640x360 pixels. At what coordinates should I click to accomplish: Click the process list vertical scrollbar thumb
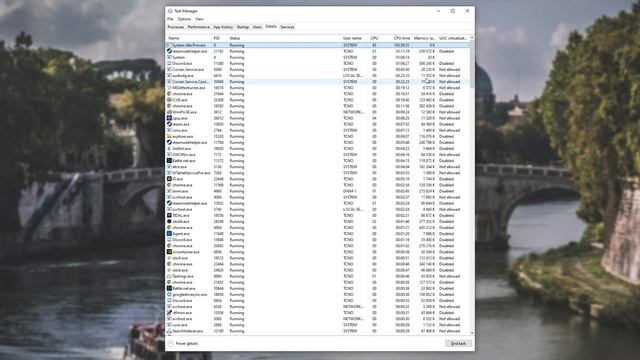tap(472, 63)
